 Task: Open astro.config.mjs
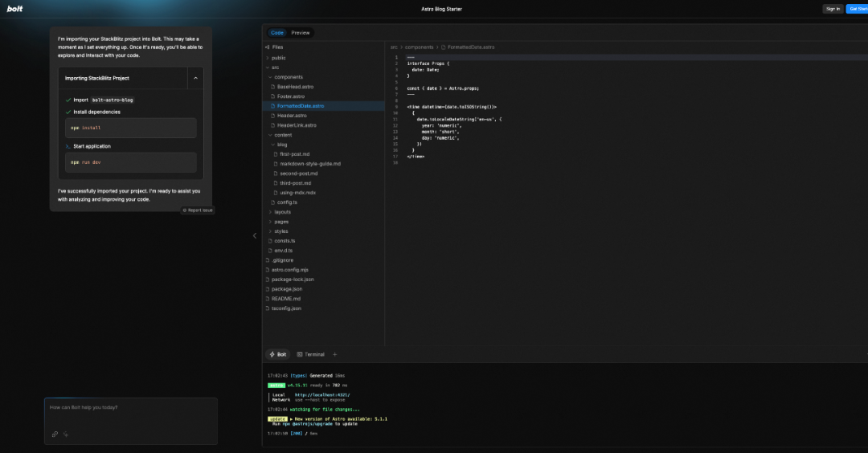(289, 270)
